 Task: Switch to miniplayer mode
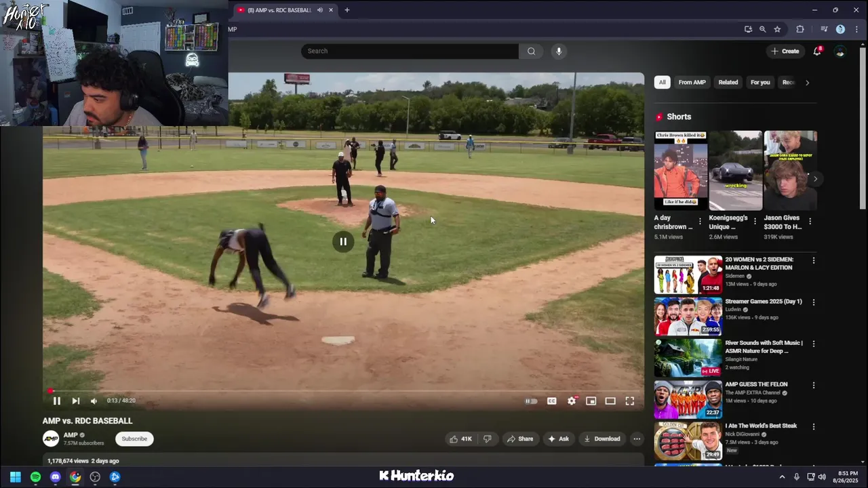click(x=591, y=401)
